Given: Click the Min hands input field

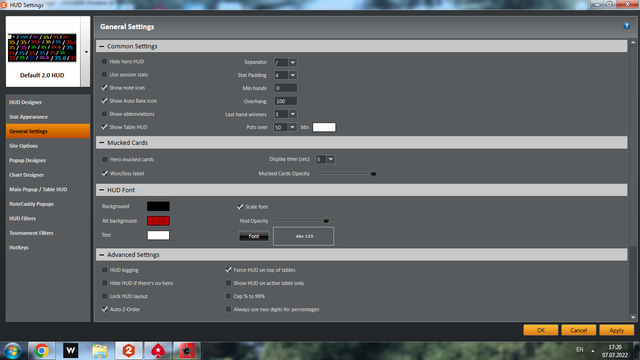Looking at the screenshot, I should 285,88.
